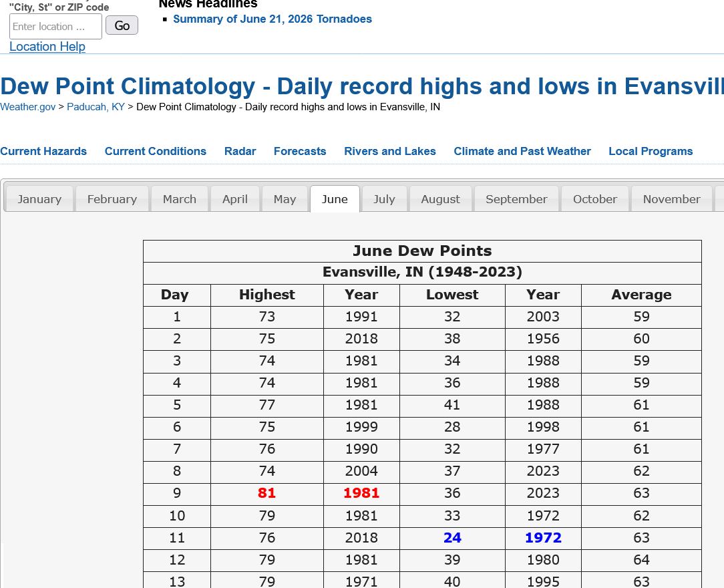Open the Forecasts menu
Screen dimensions: 724x588
click(x=300, y=151)
